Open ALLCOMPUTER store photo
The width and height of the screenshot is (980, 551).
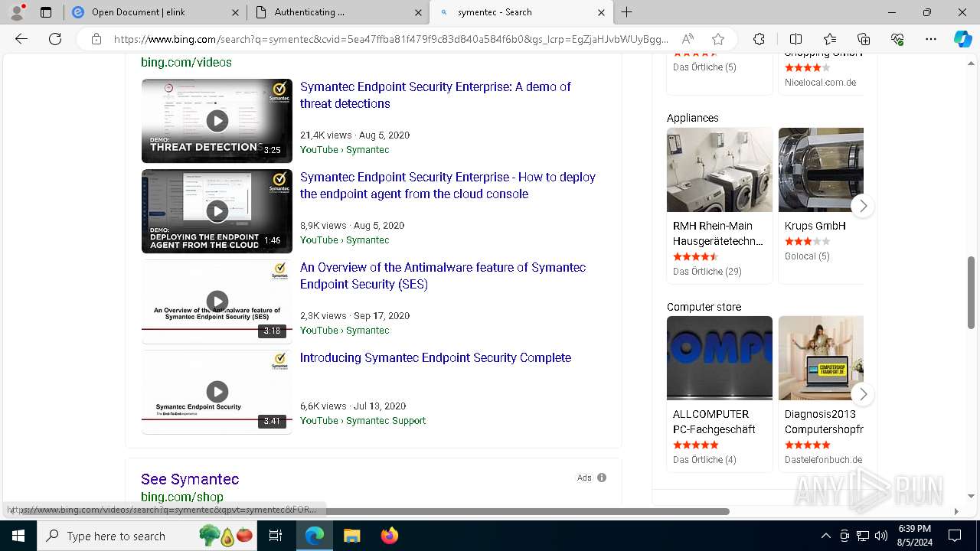(x=720, y=358)
